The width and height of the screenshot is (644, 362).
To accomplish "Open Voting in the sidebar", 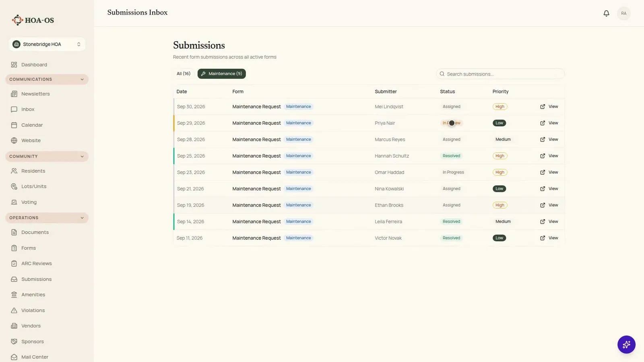I will [47, 202].
